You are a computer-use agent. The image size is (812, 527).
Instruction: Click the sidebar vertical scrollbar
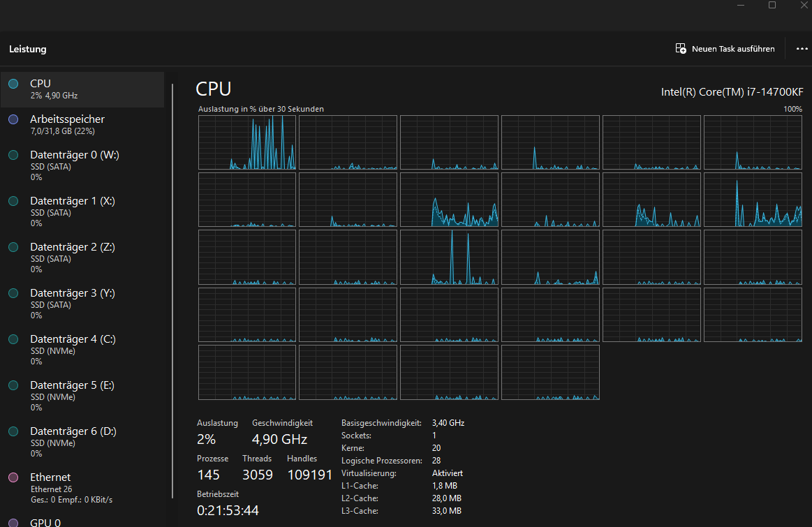[x=172, y=290]
